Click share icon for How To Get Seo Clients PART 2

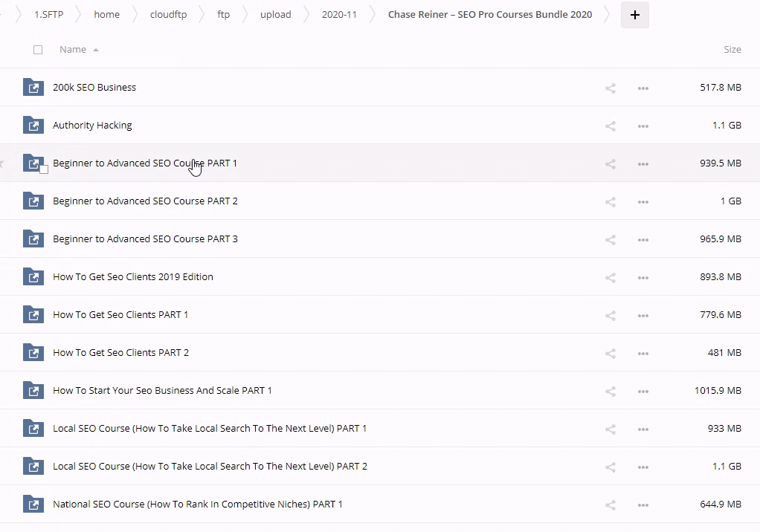coord(611,354)
